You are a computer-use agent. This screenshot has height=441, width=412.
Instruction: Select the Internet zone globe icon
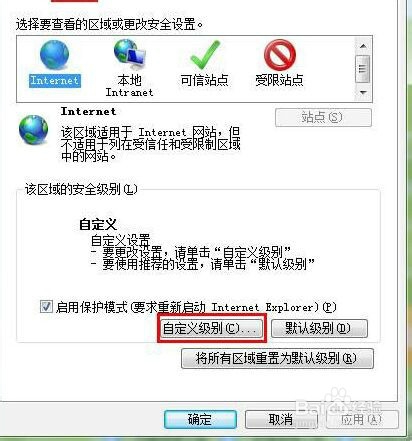pyautogui.click(x=54, y=56)
